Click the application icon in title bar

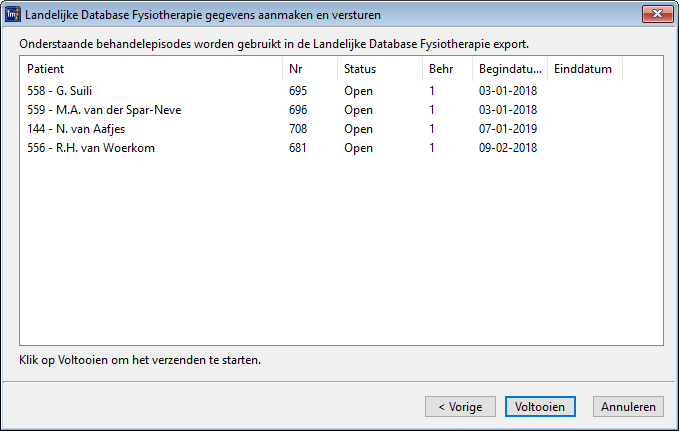pyautogui.click(x=13, y=14)
